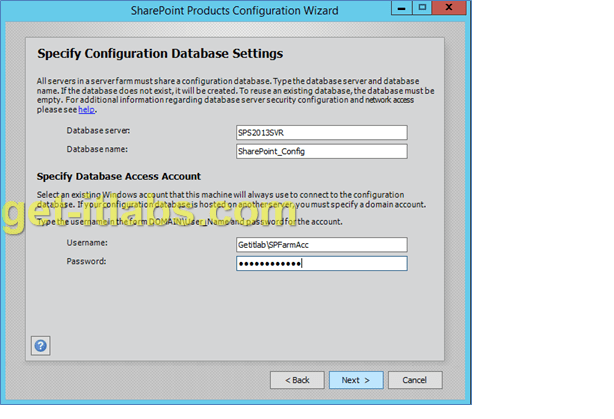Select the Database name: label
Viewport: 614px width, 419px height.
(97, 149)
